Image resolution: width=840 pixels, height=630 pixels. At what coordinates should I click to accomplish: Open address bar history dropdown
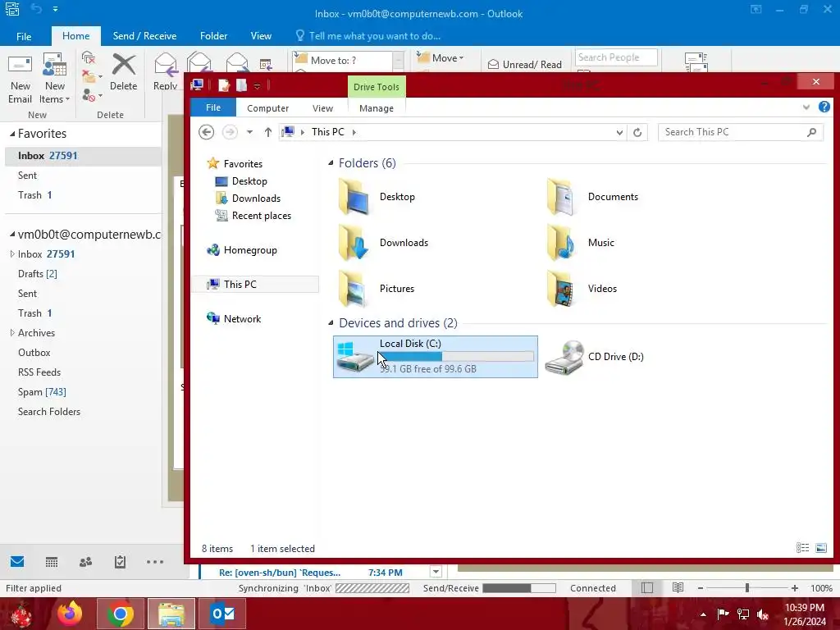[619, 132]
